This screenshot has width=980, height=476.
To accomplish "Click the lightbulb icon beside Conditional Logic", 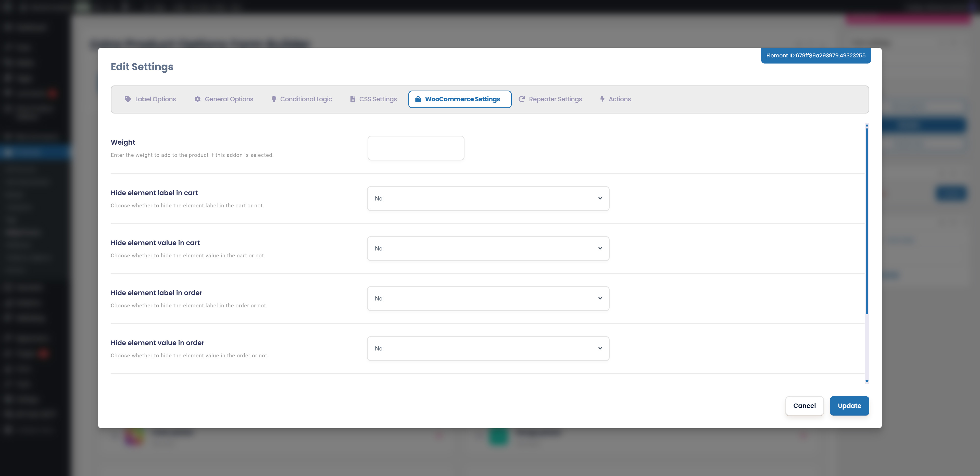I will click(x=273, y=99).
